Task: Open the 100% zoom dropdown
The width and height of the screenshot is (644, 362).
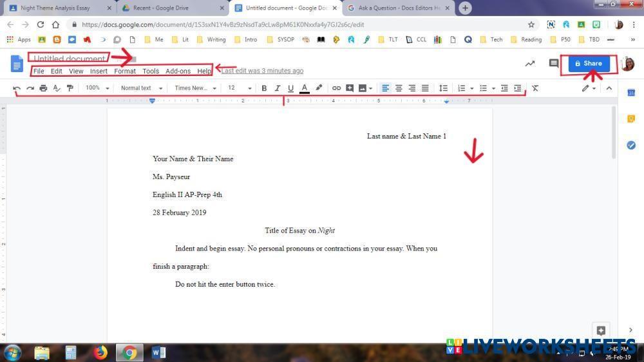Action: [x=98, y=88]
